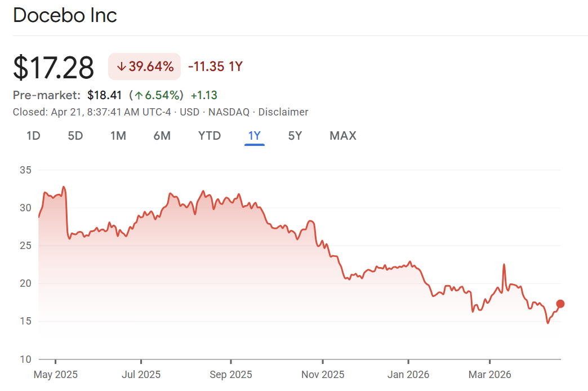This screenshot has width=588, height=391.
Task: Click the Mar 2026 axis label
Action: coord(490,375)
